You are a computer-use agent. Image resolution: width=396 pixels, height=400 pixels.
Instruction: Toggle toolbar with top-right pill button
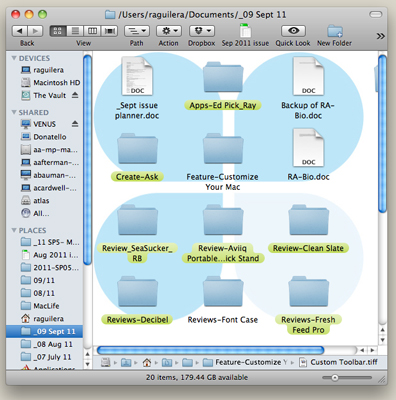coord(376,14)
